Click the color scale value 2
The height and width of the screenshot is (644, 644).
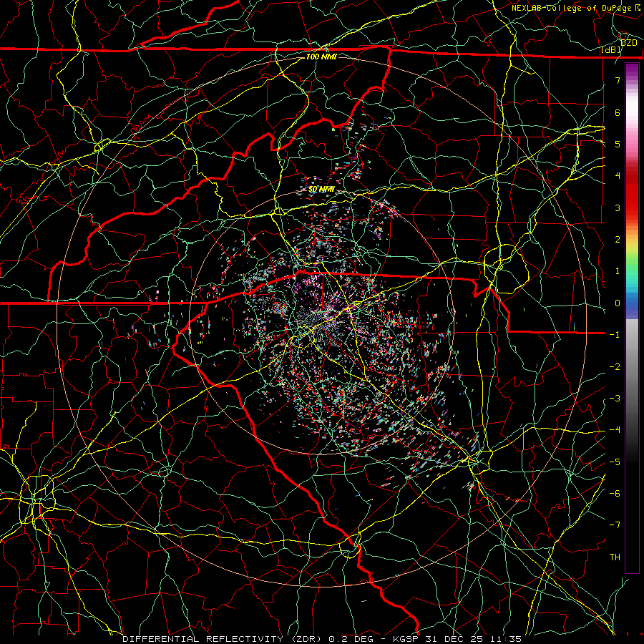click(618, 240)
